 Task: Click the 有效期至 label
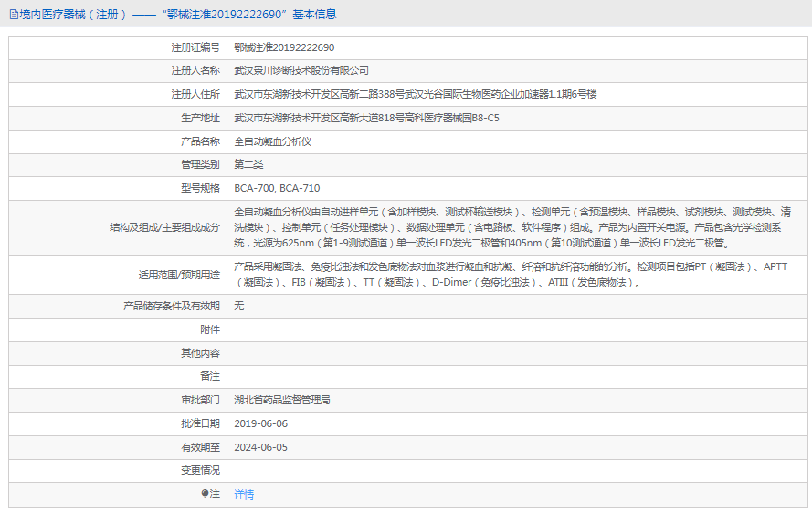[x=200, y=448]
